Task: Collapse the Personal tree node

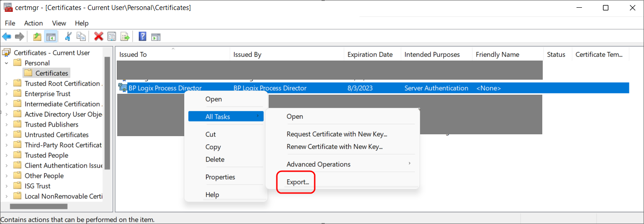Action: (x=6, y=63)
